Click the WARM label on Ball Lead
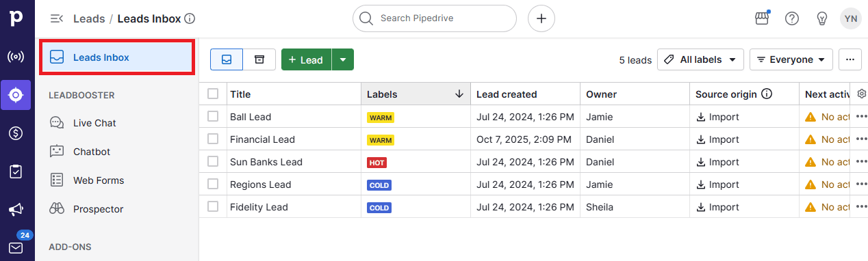This screenshot has width=868, height=261. (381, 118)
